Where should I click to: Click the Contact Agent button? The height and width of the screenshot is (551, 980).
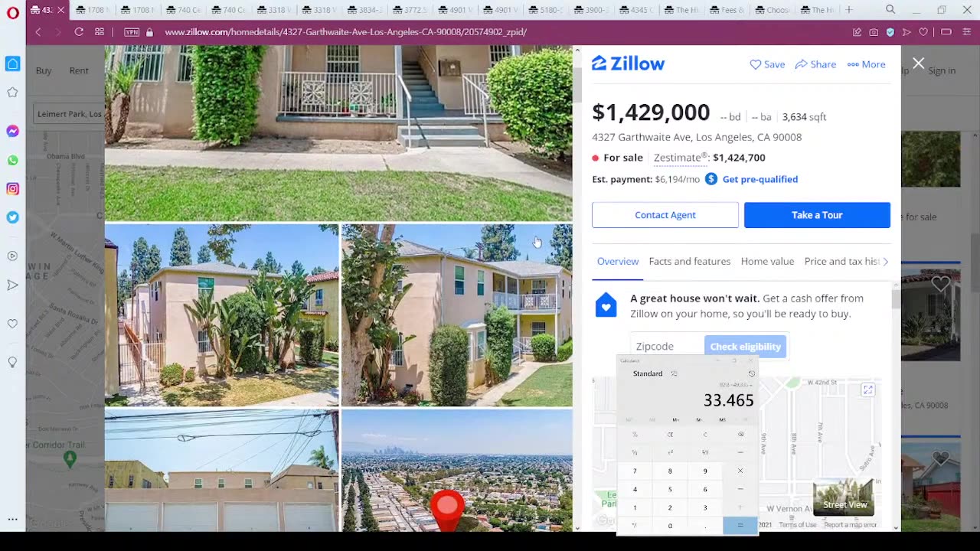665,215
